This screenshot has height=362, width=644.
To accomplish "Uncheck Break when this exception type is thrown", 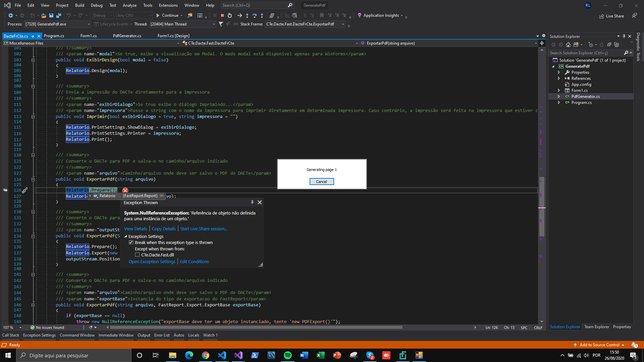I will [x=131, y=242].
